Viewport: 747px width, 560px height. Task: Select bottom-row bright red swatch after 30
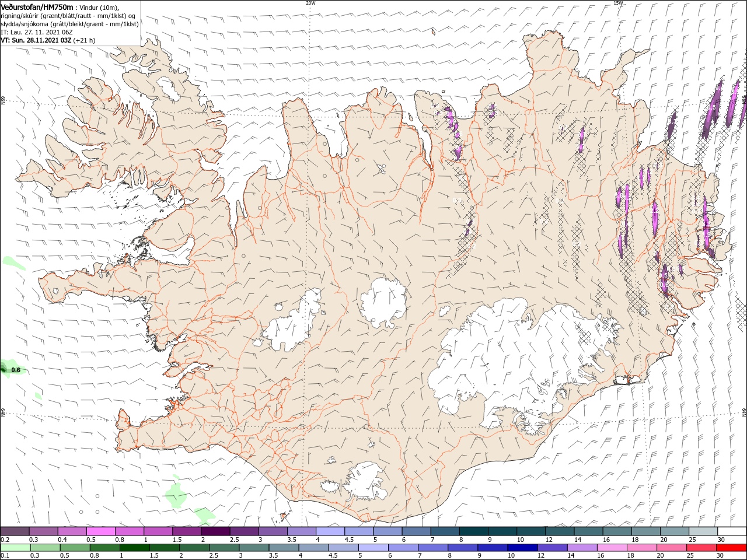(x=731, y=548)
